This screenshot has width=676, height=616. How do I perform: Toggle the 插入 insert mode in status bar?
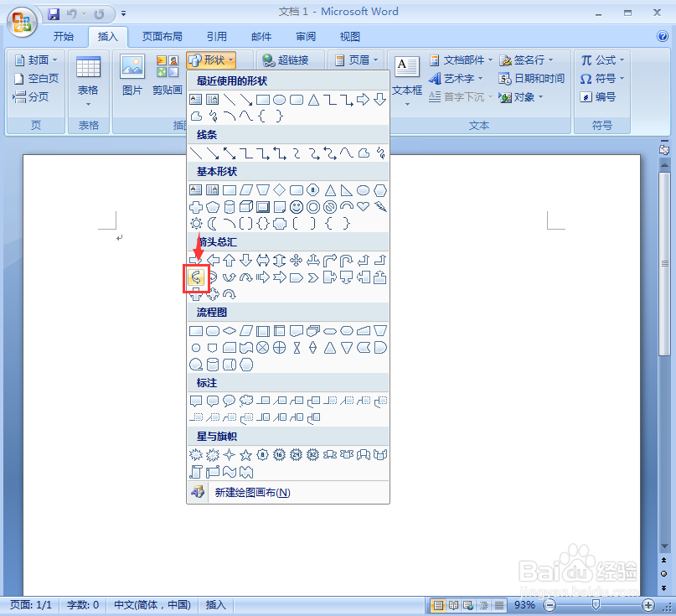point(215,605)
